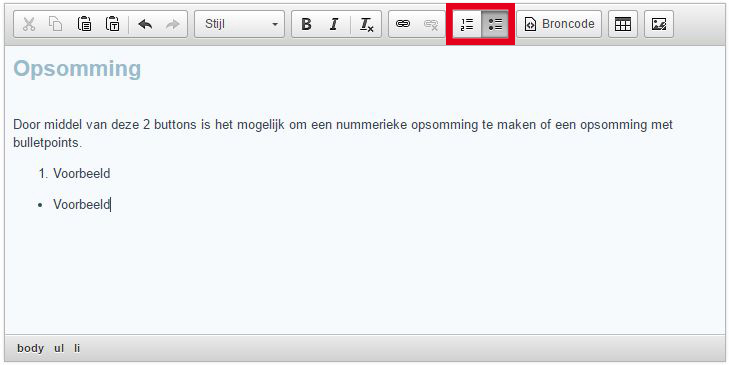Open the Broncode source view

point(559,24)
